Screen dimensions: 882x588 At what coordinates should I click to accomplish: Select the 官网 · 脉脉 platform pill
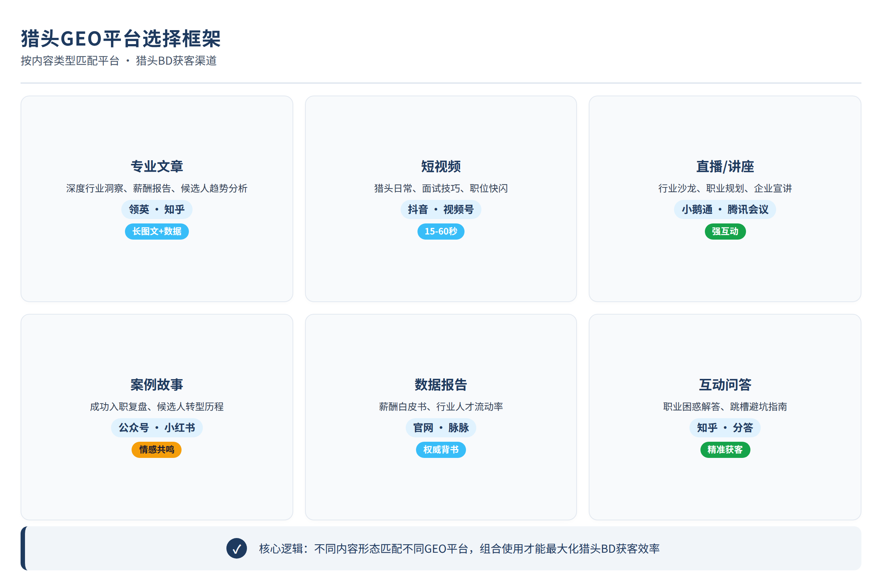[x=441, y=427]
